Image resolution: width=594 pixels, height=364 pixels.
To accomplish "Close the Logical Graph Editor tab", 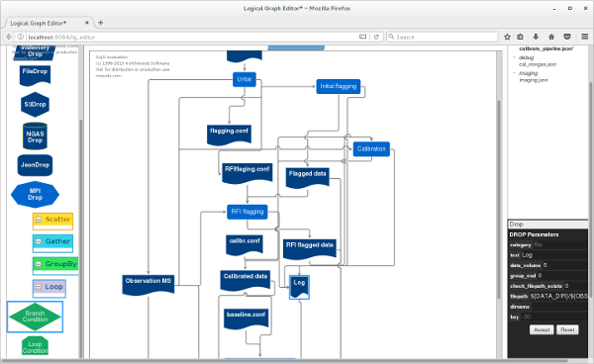I will pyautogui.click(x=87, y=23).
